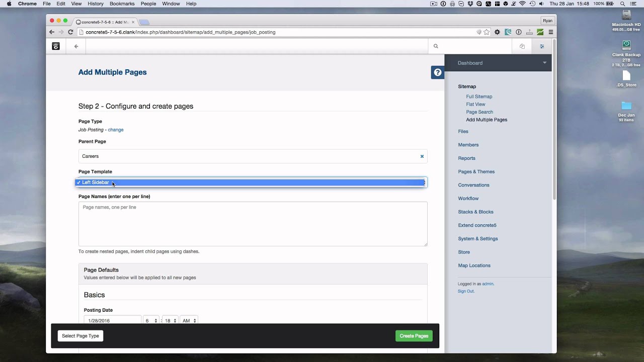Screen dimensions: 644x362
Task: Click the concrete5 browser tab
Action: tap(105, 22)
